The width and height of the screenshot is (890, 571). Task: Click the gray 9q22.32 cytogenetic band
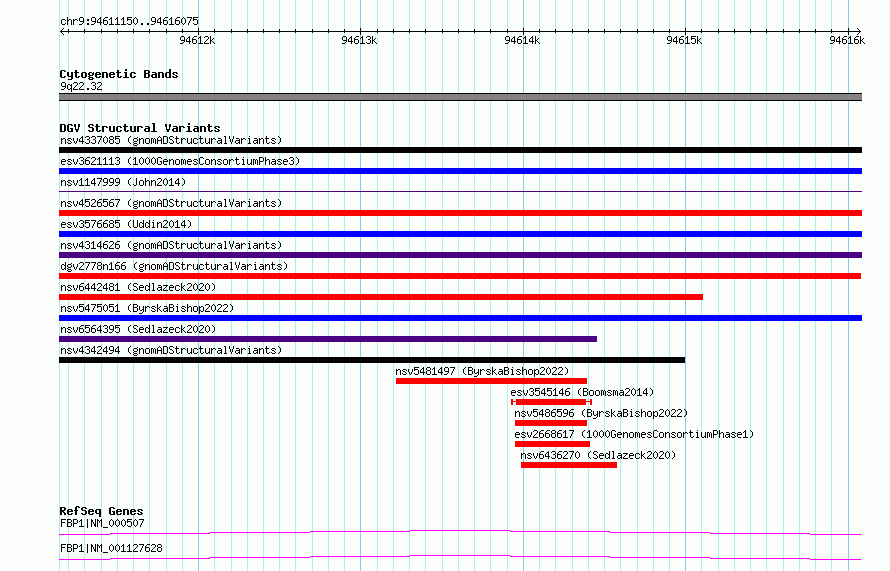(x=460, y=97)
